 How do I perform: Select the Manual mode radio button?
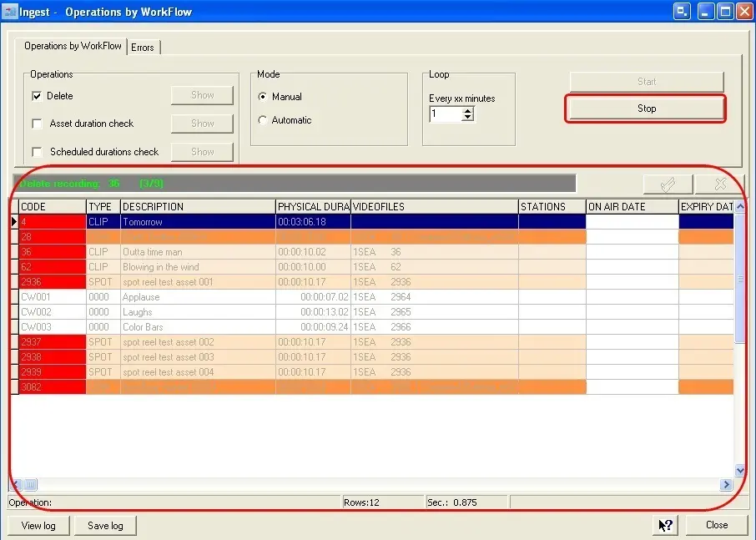(x=263, y=97)
